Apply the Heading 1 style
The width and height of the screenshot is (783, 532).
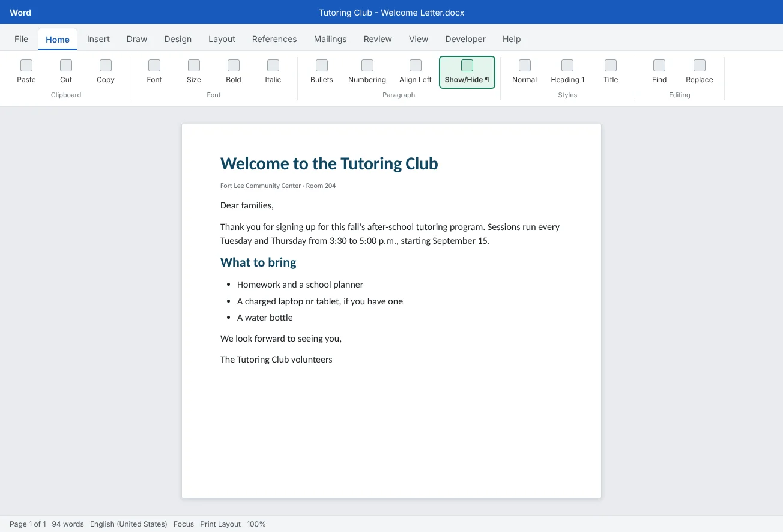(x=567, y=72)
